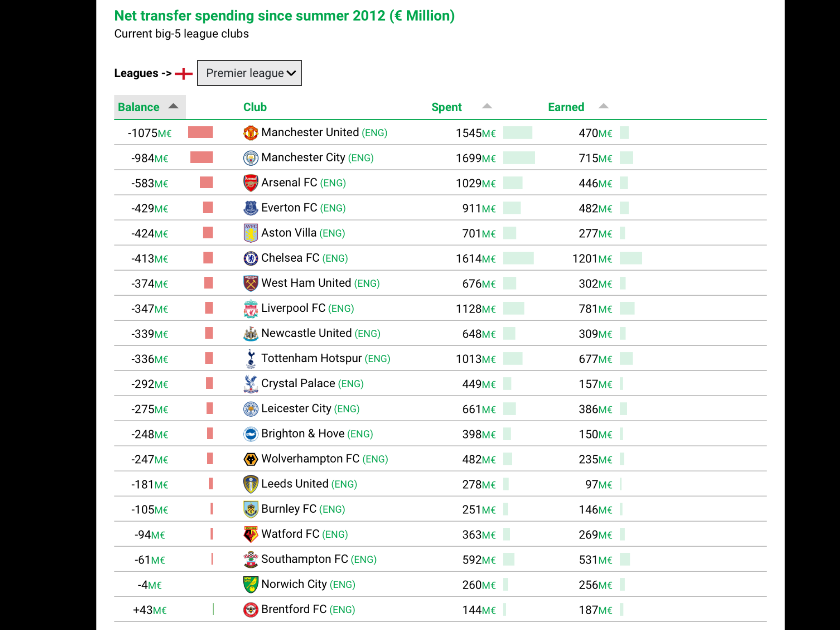
Task: Click the Aston Villa crest
Action: click(251, 233)
